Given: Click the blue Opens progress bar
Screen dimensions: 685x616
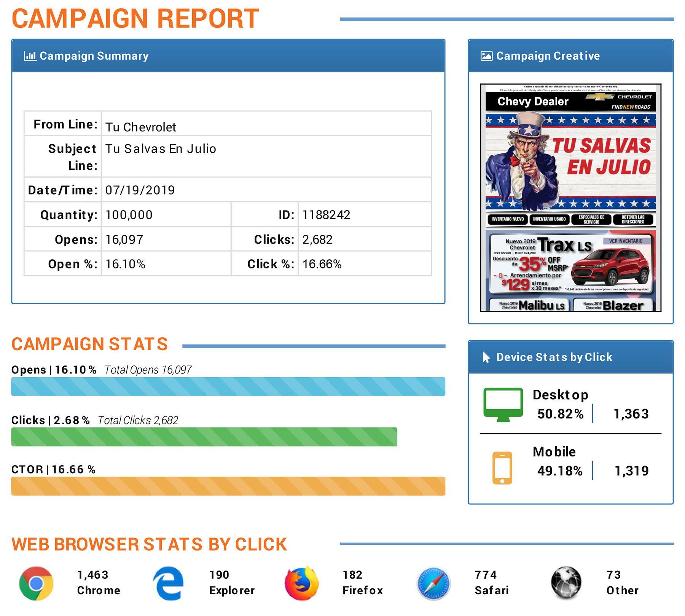Looking at the screenshot, I should click(228, 386).
